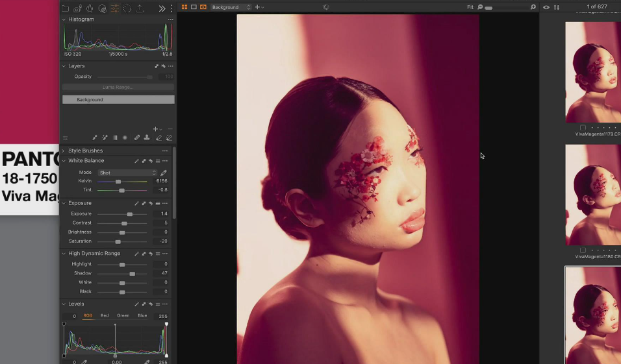Open the Library tool tab folder icon
The width and height of the screenshot is (621, 364).
pos(66,8)
